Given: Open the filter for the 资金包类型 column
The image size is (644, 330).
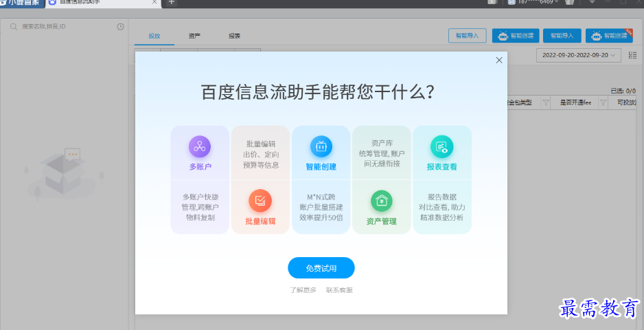Looking at the screenshot, I should (x=545, y=103).
